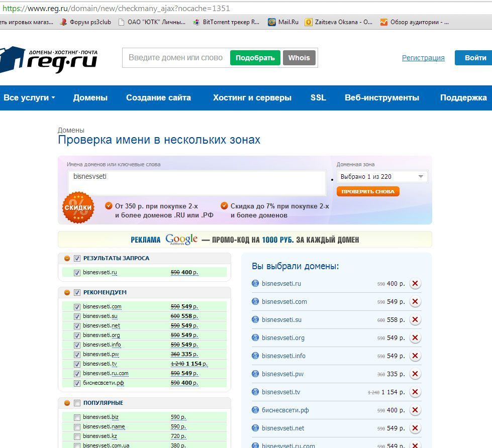Click the orange Скидки discount badge
This screenshot has height=448, width=492.
click(x=78, y=207)
